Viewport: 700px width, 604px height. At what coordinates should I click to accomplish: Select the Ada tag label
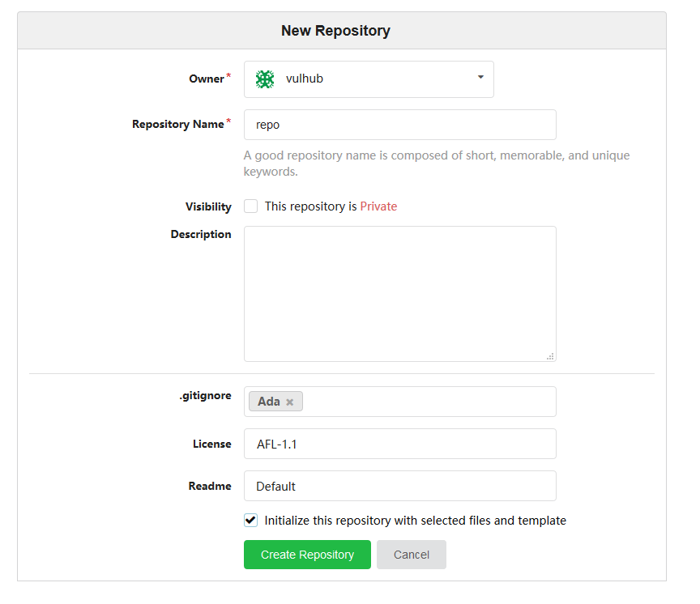pos(269,402)
